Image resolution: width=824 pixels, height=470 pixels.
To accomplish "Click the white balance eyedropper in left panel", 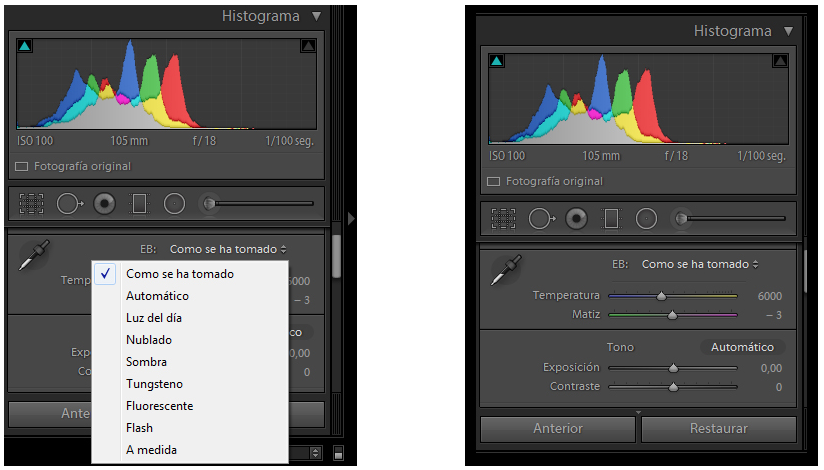I will pos(35,255).
